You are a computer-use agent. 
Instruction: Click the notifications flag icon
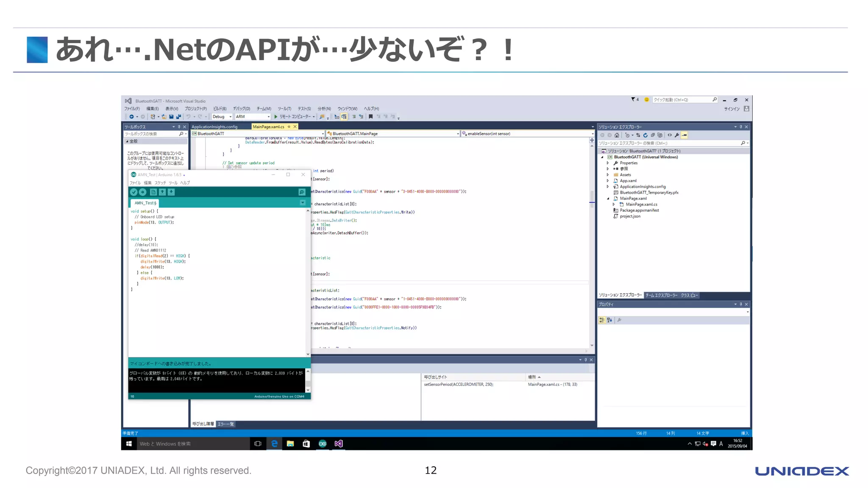[x=635, y=100]
